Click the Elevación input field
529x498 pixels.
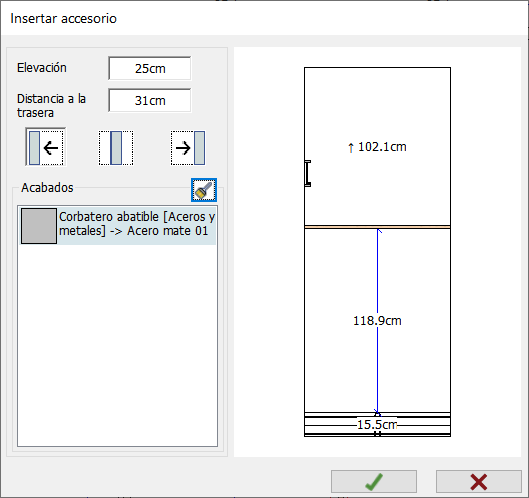coord(150,68)
